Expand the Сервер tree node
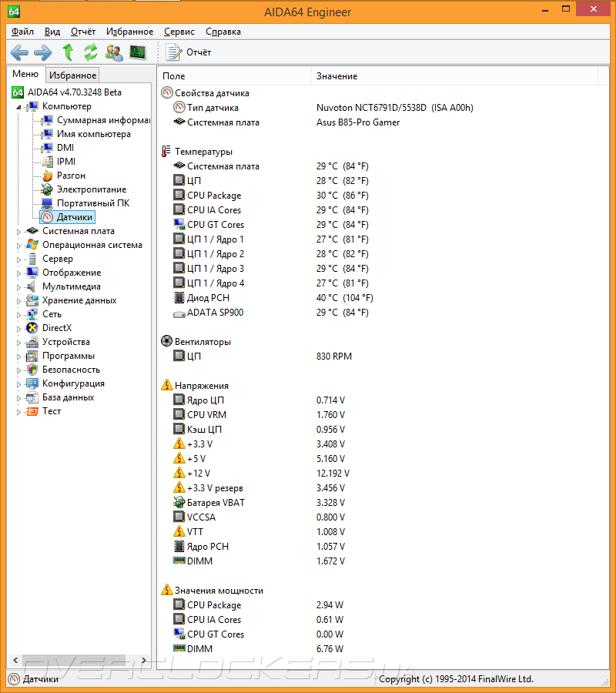616x693 pixels. click(x=18, y=259)
